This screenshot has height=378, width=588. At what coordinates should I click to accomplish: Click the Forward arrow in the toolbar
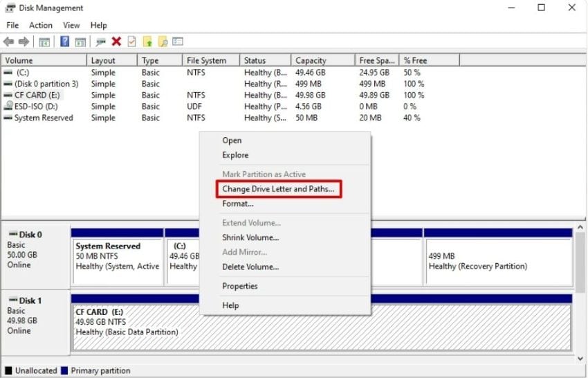click(24, 42)
